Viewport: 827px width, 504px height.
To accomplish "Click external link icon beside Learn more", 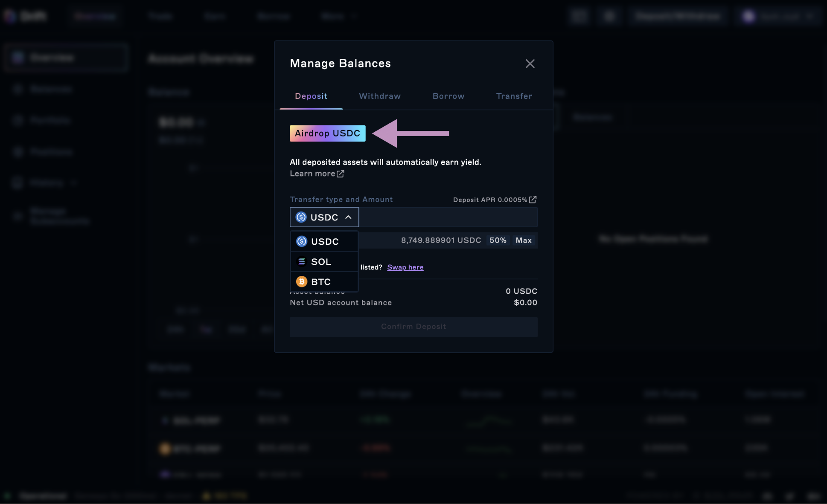I will (x=341, y=174).
